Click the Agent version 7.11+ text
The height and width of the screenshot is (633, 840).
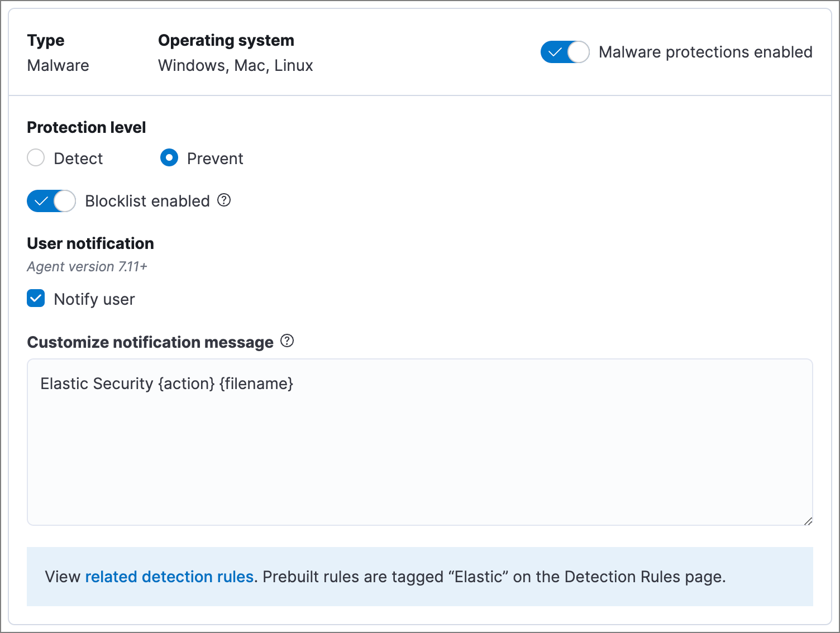click(87, 266)
